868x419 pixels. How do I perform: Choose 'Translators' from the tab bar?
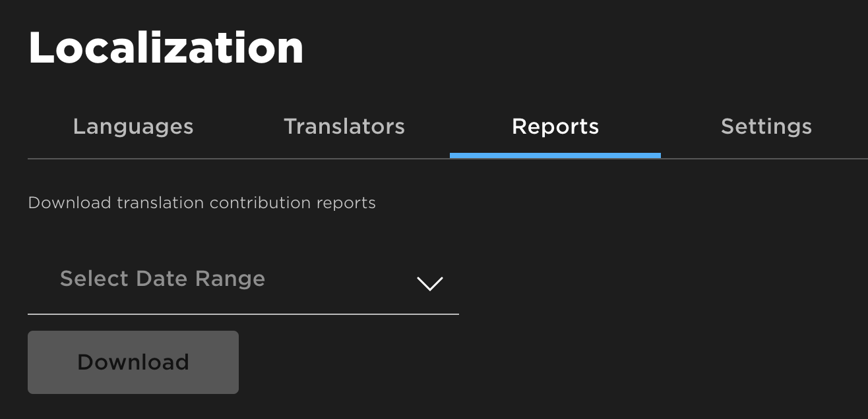[344, 126]
